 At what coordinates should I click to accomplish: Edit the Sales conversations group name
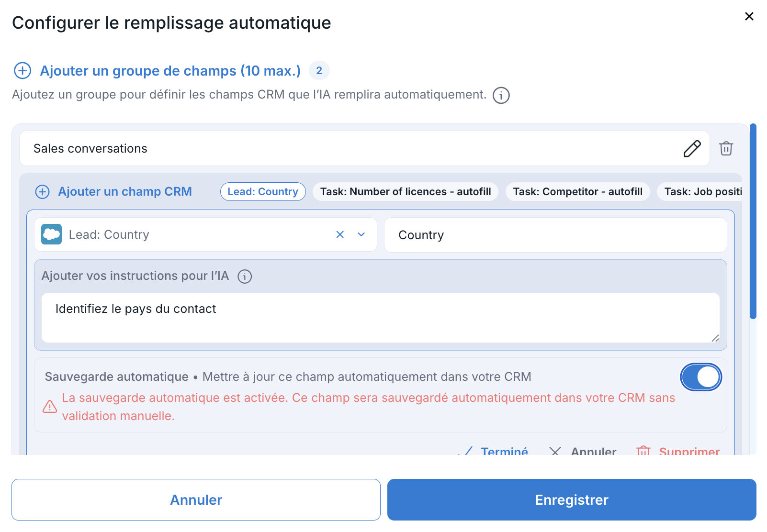(692, 149)
